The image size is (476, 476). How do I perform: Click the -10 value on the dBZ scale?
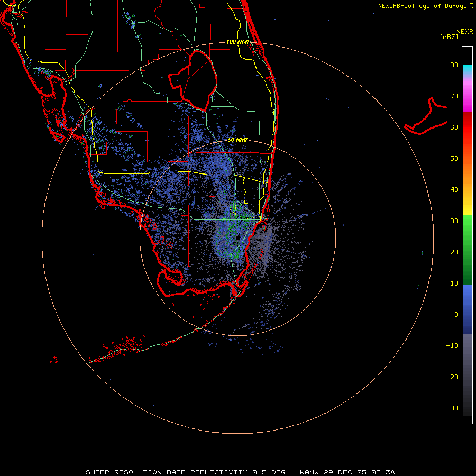pos(452,346)
